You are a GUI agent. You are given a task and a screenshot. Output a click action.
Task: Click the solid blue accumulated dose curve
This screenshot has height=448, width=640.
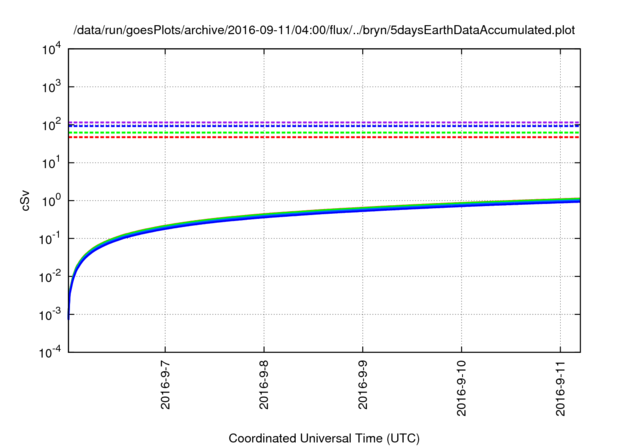tap(324, 213)
